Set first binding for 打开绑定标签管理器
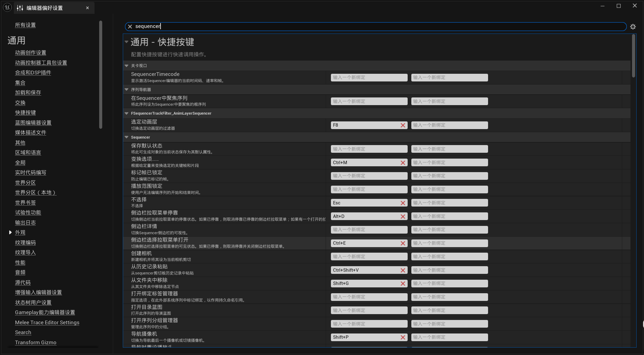The height and width of the screenshot is (355, 644). pos(369,297)
